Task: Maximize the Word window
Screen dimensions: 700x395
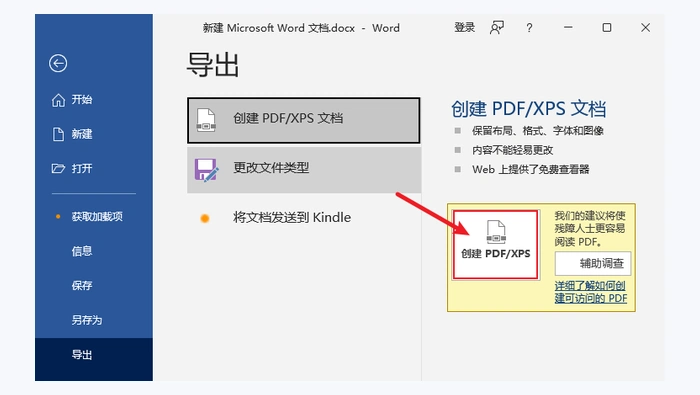Action: [x=607, y=28]
